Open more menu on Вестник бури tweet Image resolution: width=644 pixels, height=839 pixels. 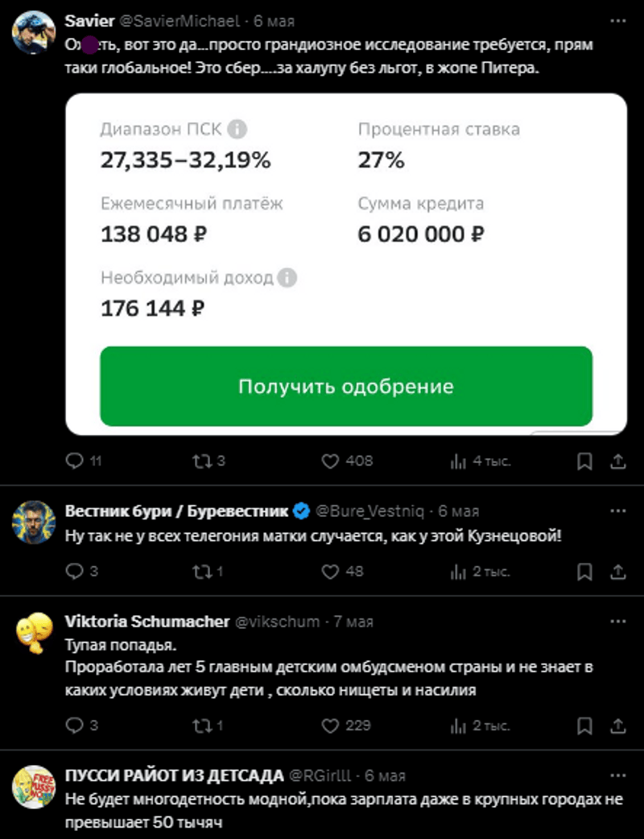618,511
